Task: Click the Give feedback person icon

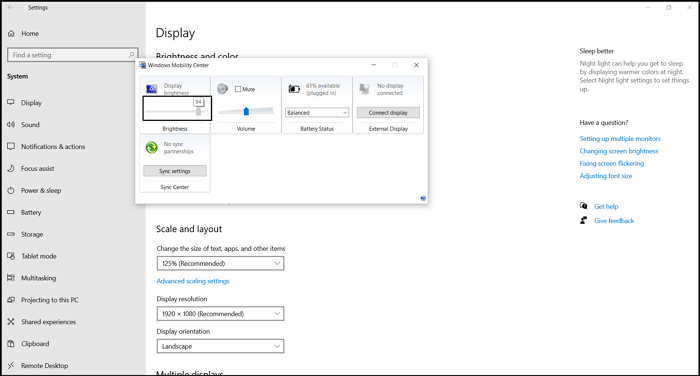Action: pyautogui.click(x=583, y=220)
